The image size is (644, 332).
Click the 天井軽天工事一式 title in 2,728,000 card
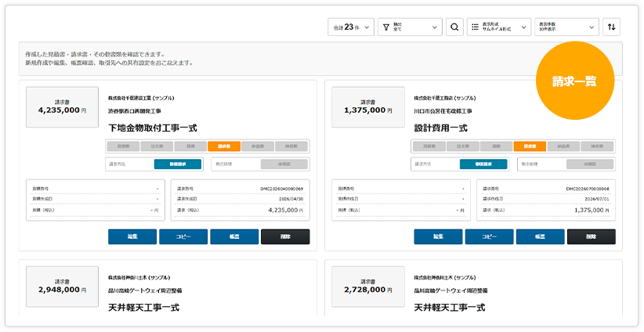click(x=450, y=308)
